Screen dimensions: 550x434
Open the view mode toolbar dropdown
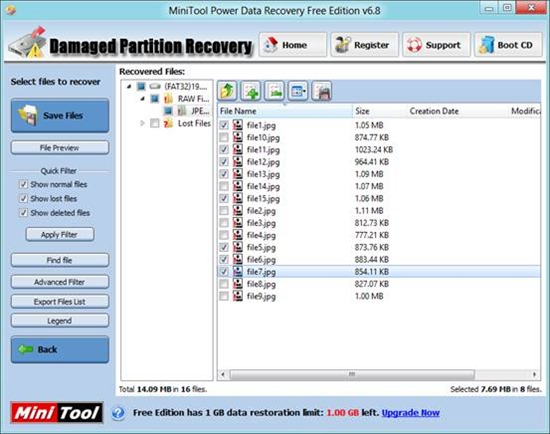[x=298, y=91]
